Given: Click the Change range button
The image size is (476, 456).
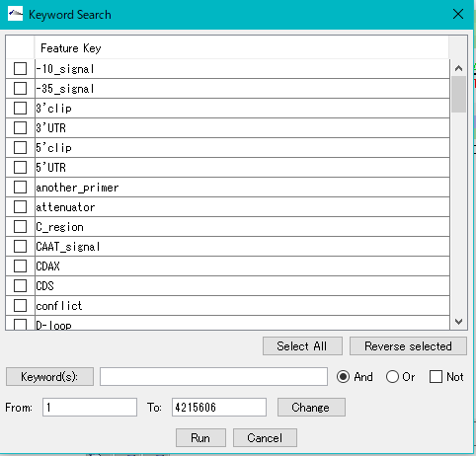Looking at the screenshot, I should [x=311, y=408].
